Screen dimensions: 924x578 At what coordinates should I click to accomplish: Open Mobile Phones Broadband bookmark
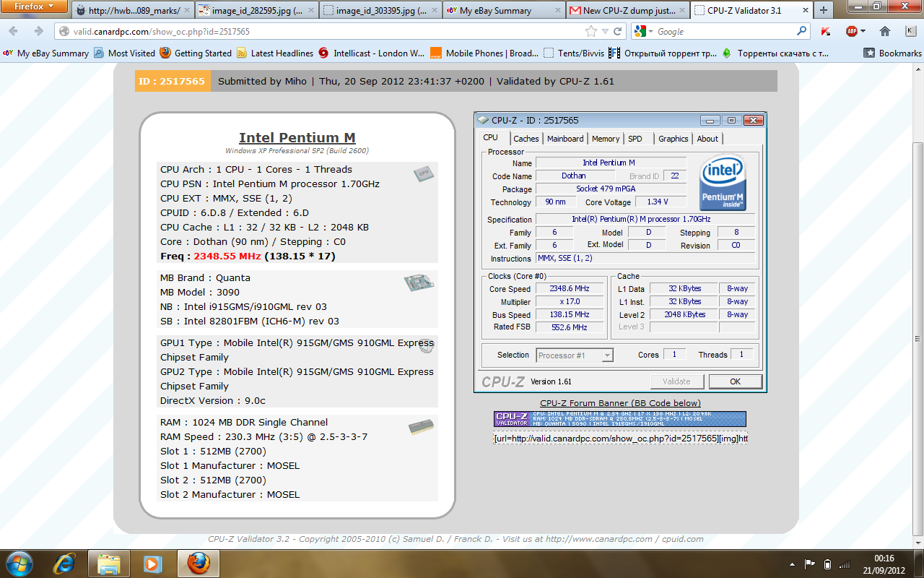point(484,53)
